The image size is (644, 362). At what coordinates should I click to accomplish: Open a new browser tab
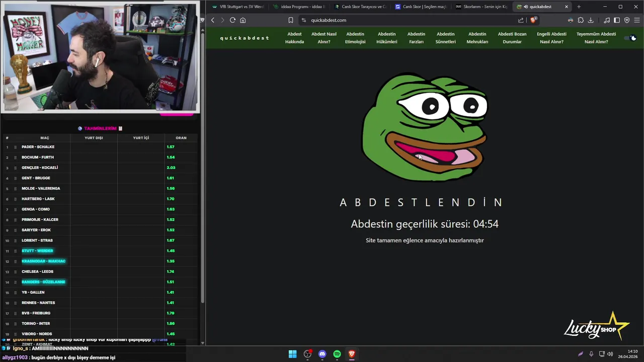579,7
